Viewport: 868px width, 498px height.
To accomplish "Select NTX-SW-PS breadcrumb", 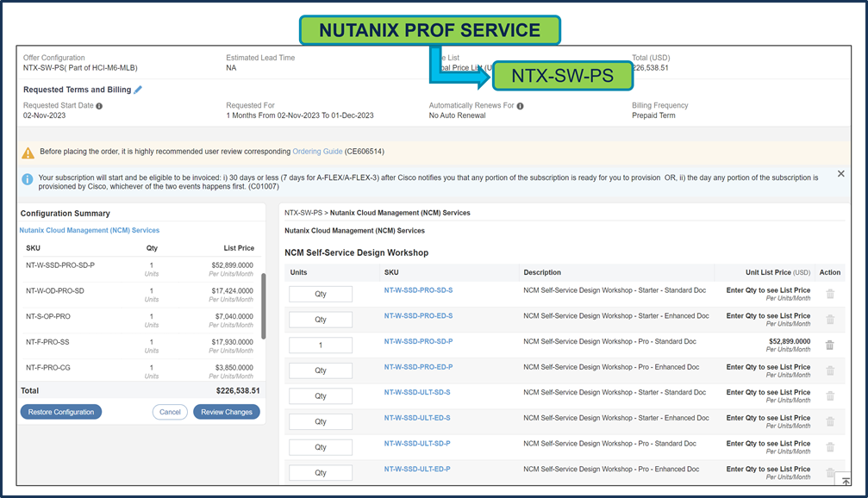I will 303,213.
